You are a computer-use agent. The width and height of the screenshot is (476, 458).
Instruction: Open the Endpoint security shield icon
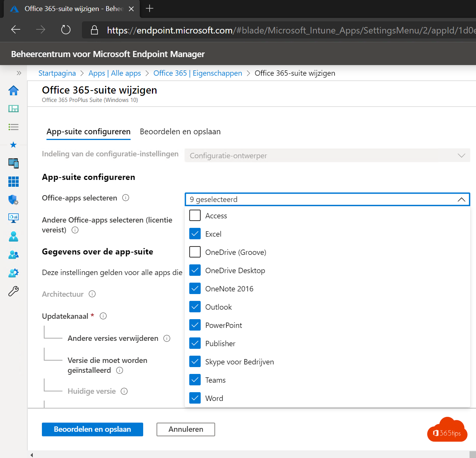(13, 200)
